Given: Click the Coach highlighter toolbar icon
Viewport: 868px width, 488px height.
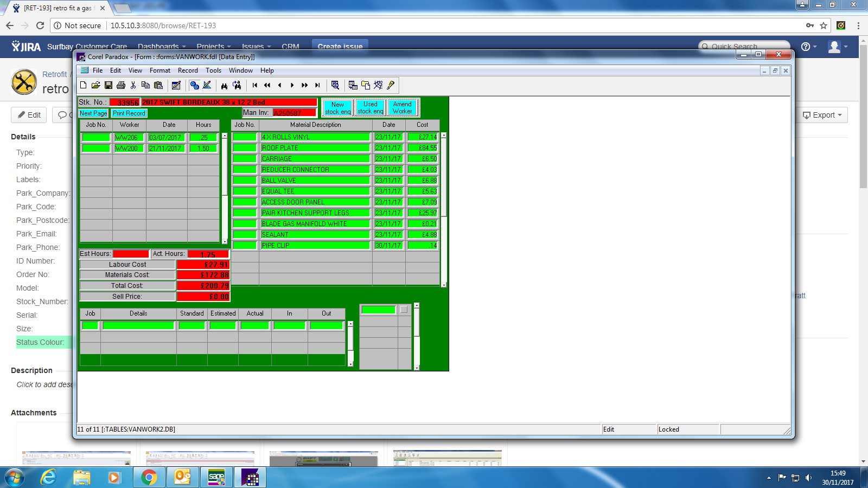Looking at the screenshot, I should click(391, 85).
